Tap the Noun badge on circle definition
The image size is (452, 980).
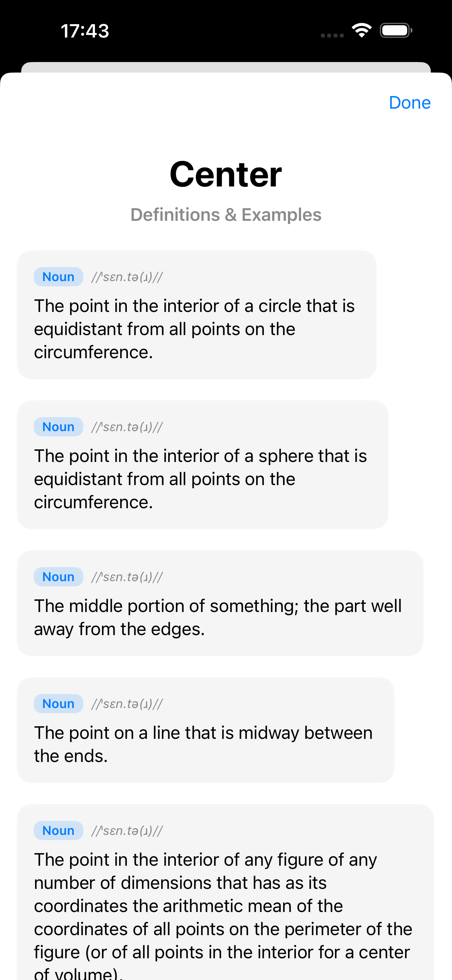(x=58, y=277)
